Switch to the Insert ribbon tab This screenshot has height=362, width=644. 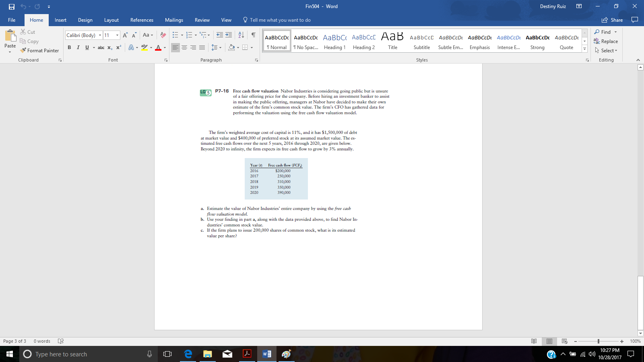tap(60, 20)
